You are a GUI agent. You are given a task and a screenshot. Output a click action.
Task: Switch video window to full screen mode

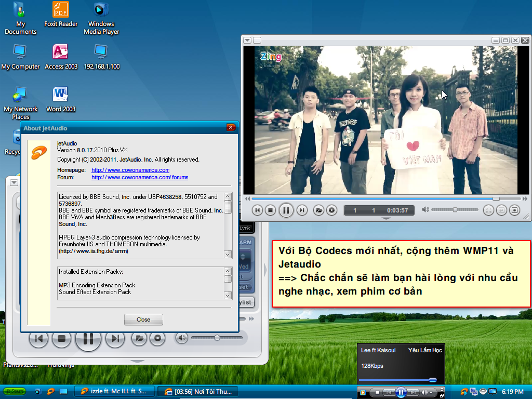tap(515, 210)
